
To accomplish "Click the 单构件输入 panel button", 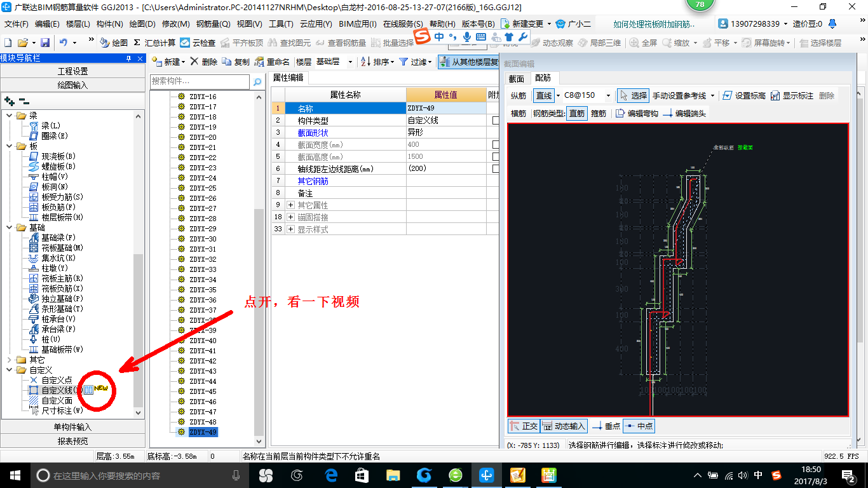I will click(x=72, y=427).
